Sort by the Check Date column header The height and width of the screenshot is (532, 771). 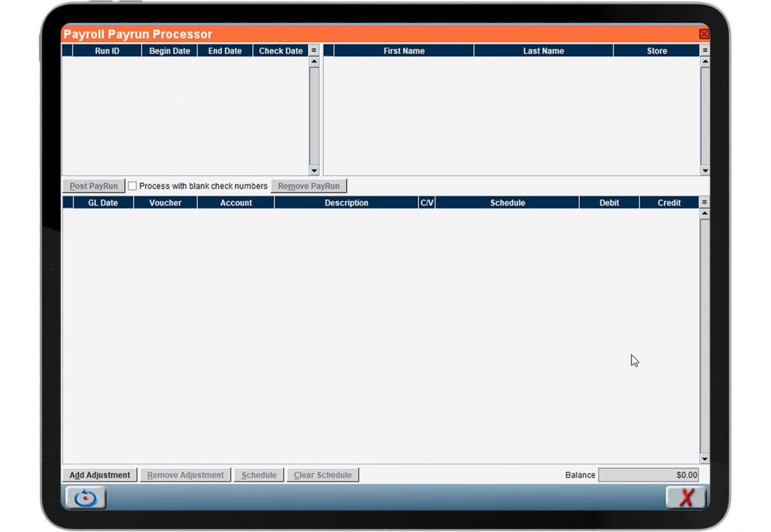click(279, 50)
